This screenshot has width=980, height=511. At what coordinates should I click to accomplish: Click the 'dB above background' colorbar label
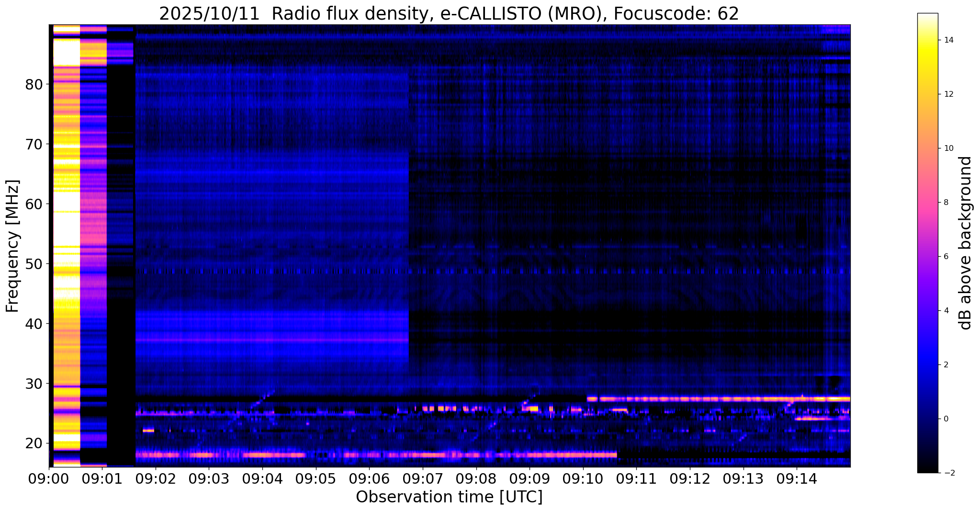[966, 243]
